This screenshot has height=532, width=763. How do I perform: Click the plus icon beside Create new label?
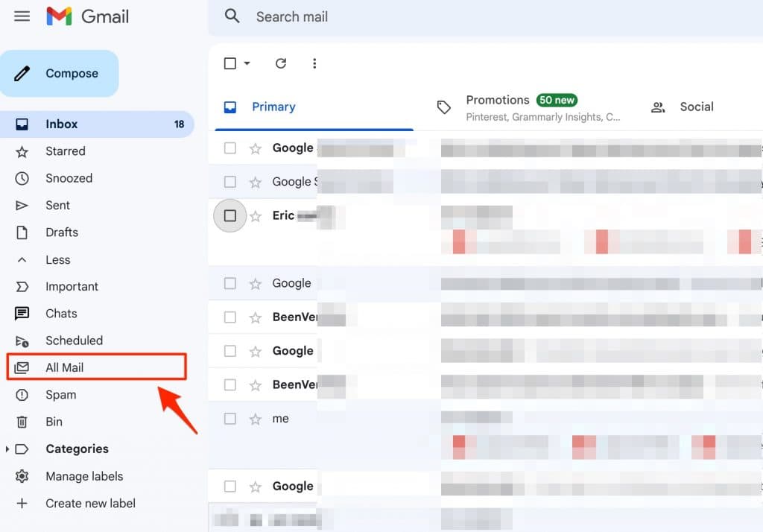coord(22,504)
